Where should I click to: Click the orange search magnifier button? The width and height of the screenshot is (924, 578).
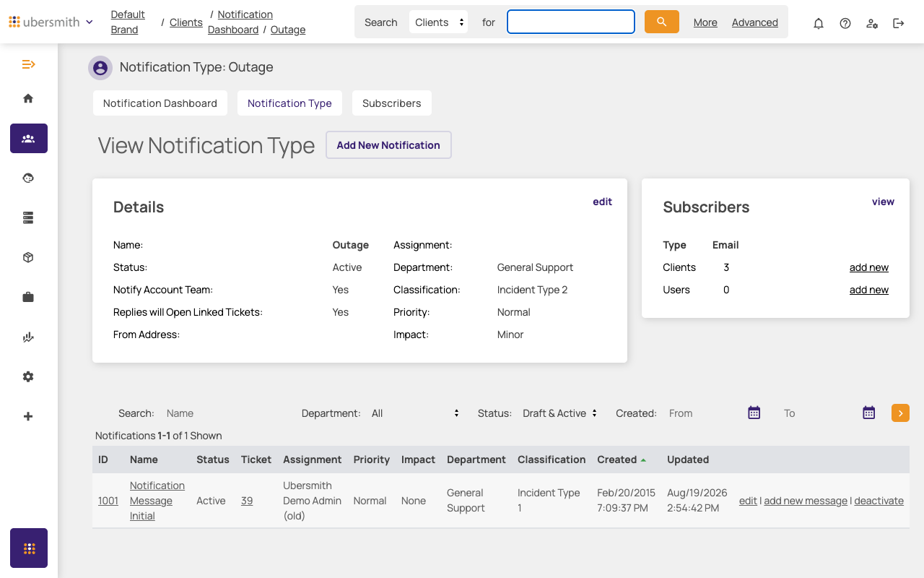click(662, 22)
